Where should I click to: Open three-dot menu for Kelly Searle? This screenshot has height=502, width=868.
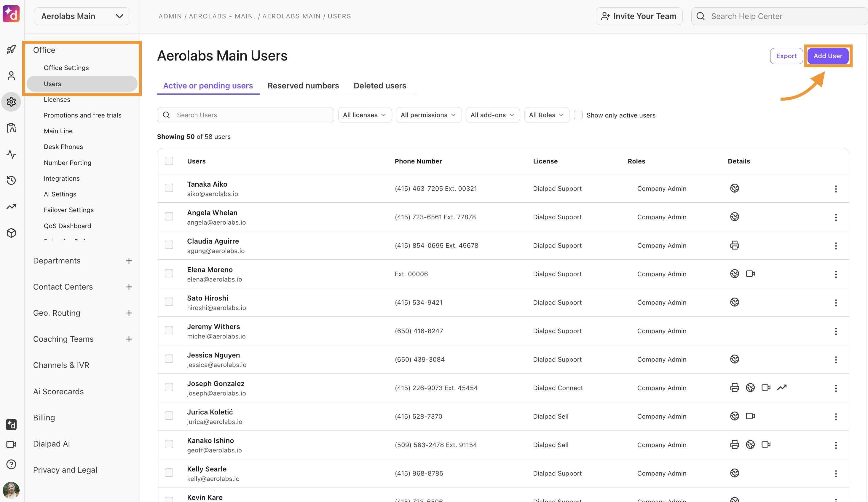point(836,474)
